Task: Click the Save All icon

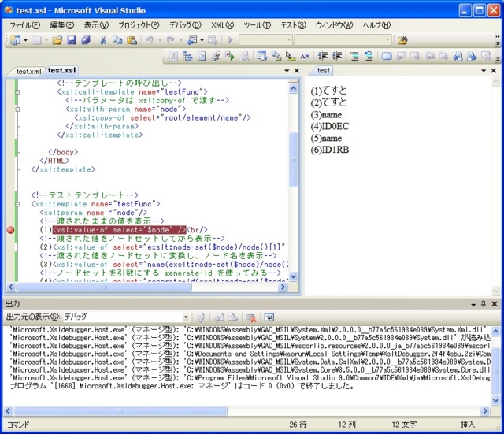Action: coord(86,40)
